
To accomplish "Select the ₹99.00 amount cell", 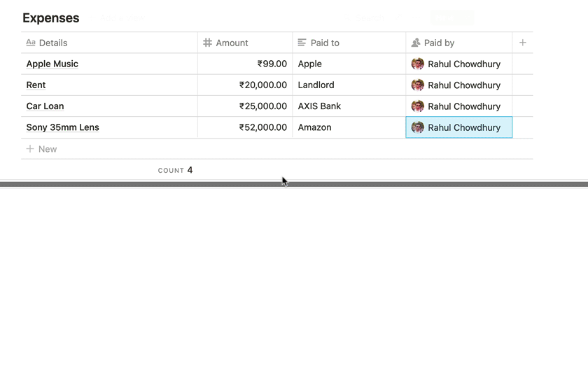I will click(x=245, y=64).
